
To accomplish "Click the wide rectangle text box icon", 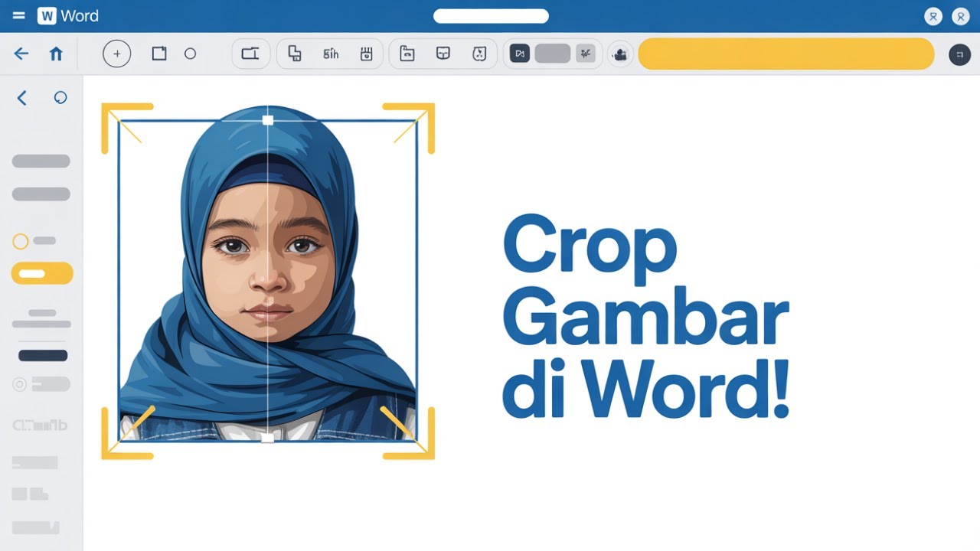I will (250, 54).
